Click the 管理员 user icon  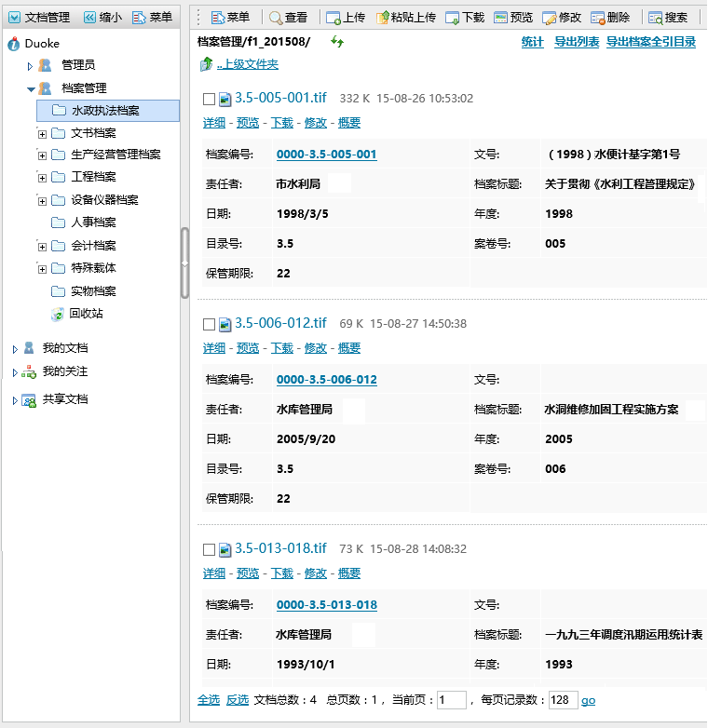click(45, 65)
